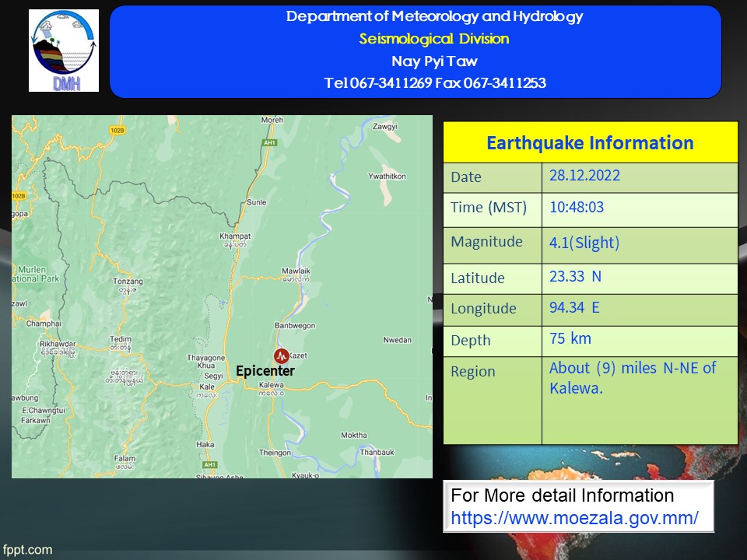Image resolution: width=747 pixels, height=560 pixels.
Task: Open the moezala.gov.mm website link
Action: [x=574, y=518]
